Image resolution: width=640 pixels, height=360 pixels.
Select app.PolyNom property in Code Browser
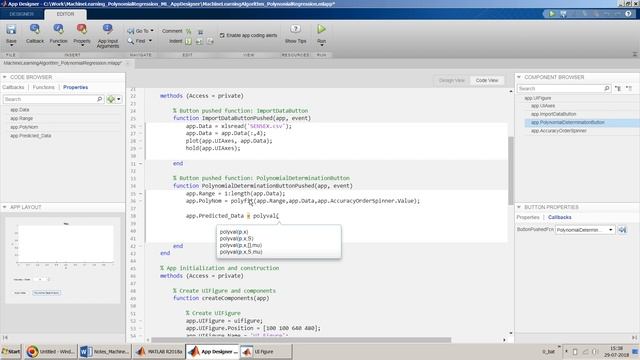[24, 127]
